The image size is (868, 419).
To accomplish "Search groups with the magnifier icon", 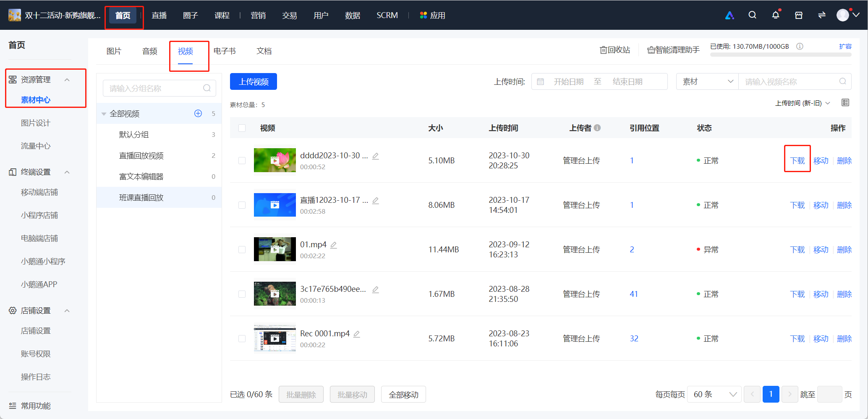I will [x=207, y=88].
